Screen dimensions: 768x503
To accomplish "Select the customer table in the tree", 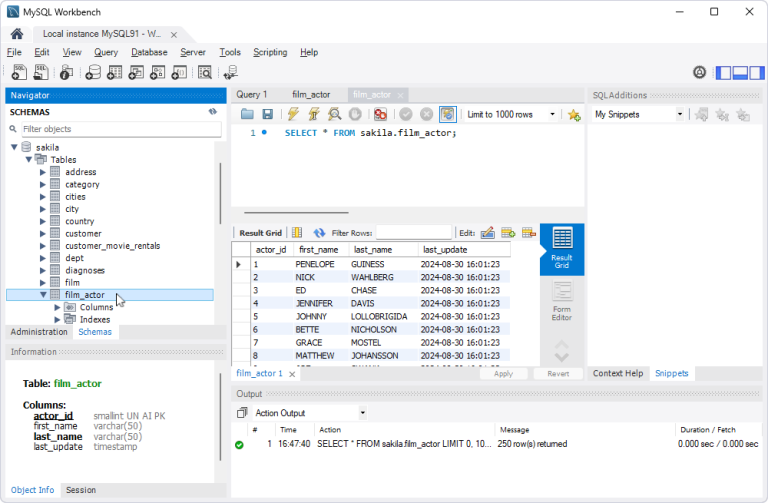I will pyautogui.click(x=83, y=233).
